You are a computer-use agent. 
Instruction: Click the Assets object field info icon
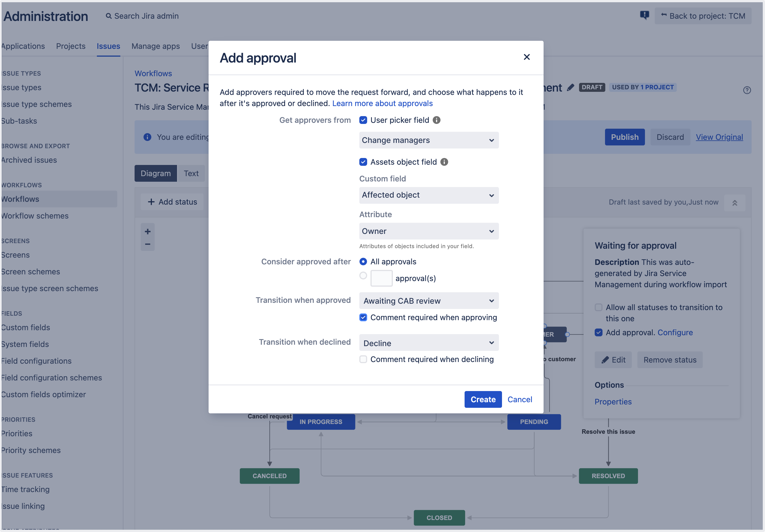click(x=444, y=162)
